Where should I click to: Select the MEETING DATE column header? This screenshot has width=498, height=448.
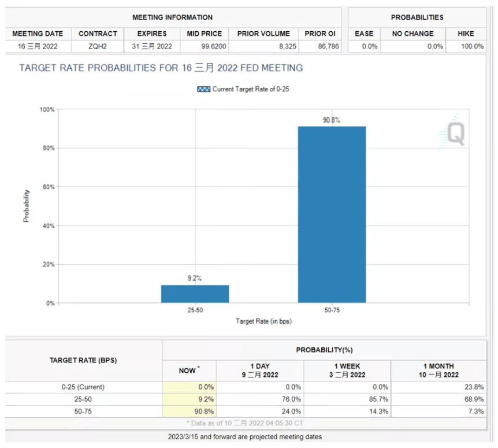pos(38,34)
